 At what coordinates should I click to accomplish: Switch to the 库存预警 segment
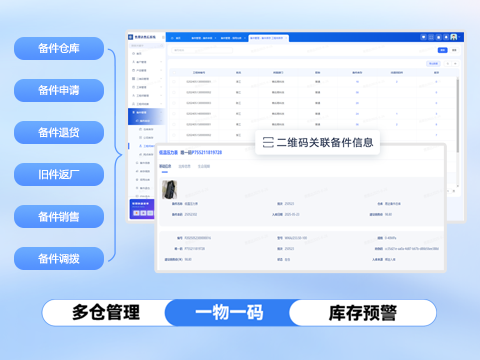click(x=363, y=313)
